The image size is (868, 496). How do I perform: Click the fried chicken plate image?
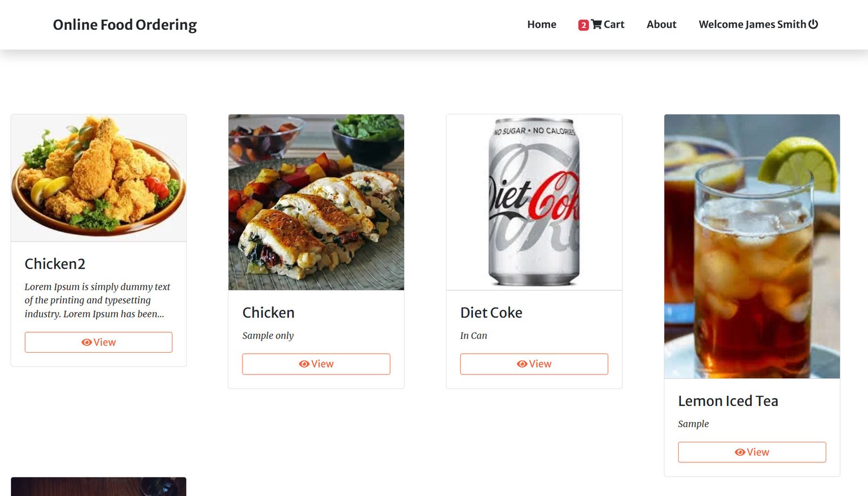point(99,178)
